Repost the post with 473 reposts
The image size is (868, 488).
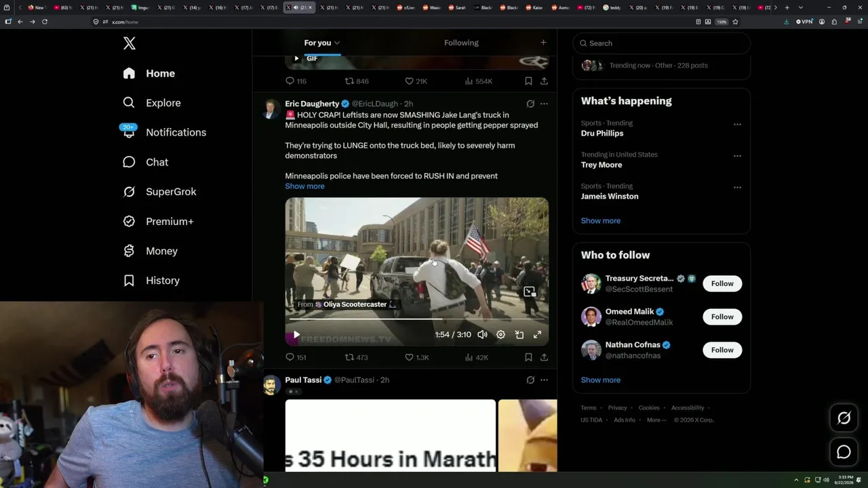[357, 357]
